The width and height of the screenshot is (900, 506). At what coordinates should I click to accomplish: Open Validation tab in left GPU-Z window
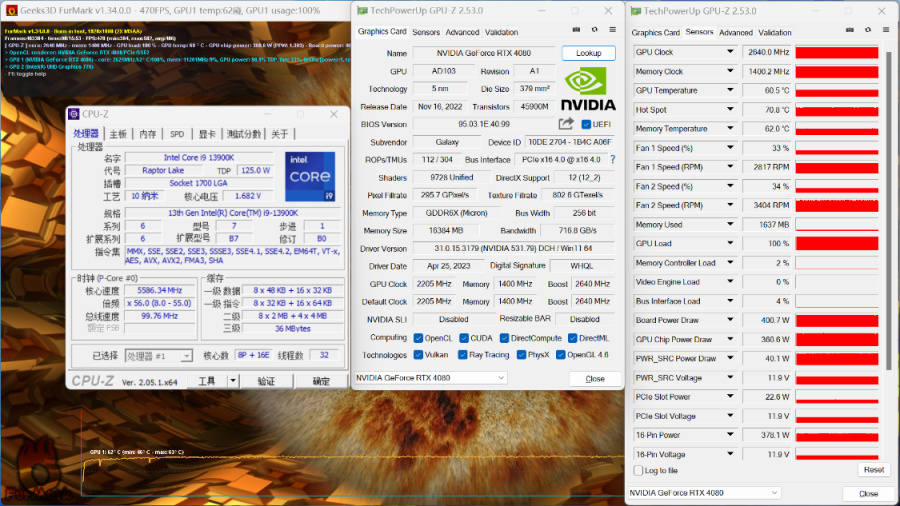pyautogui.click(x=501, y=32)
